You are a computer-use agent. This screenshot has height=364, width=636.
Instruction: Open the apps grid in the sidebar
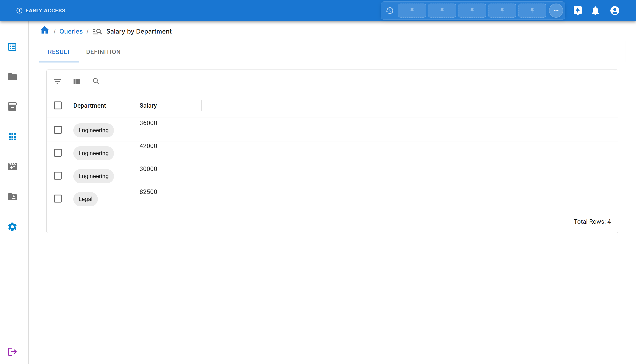pos(12,137)
